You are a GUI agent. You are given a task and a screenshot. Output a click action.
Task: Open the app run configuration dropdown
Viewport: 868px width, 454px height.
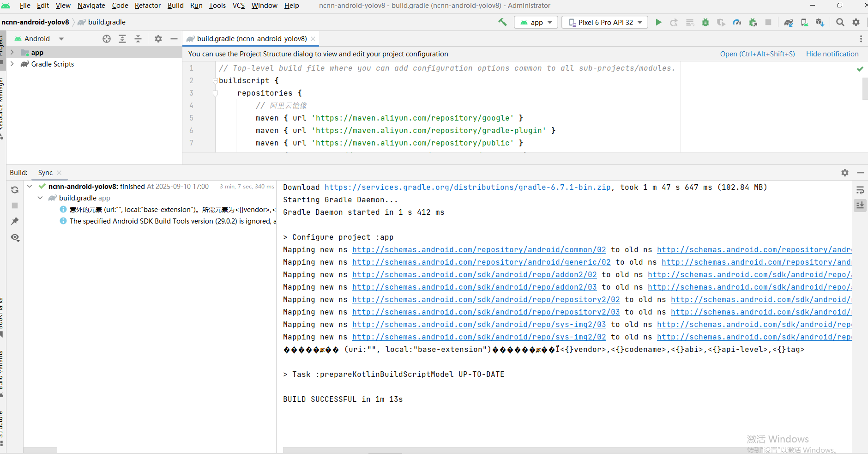[536, 22]
